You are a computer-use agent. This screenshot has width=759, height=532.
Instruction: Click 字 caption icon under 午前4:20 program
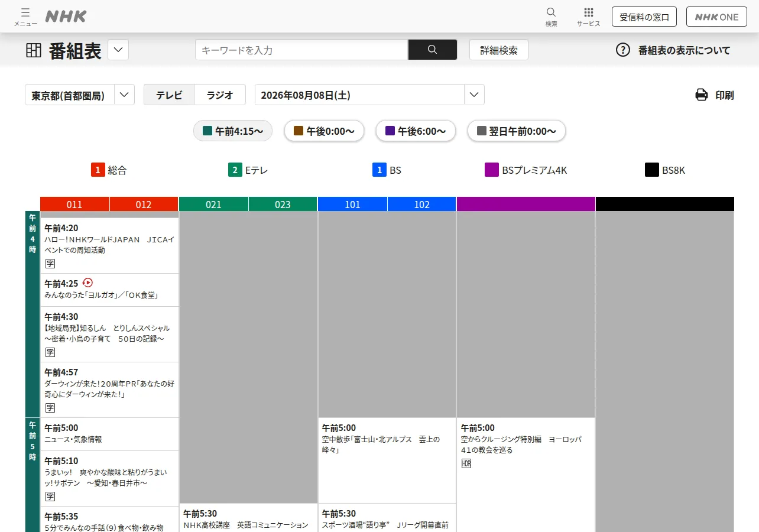tap(50, 264)
